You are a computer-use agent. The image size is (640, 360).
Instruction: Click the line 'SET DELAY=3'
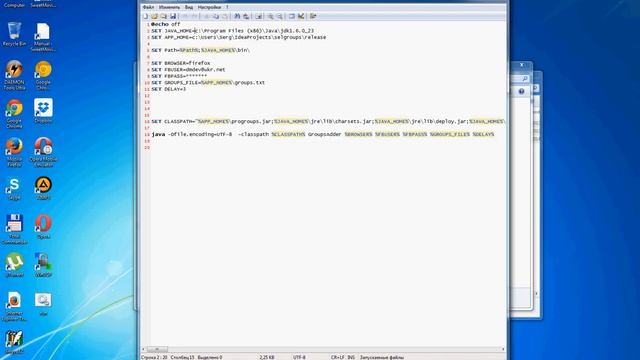click(169, 89)
